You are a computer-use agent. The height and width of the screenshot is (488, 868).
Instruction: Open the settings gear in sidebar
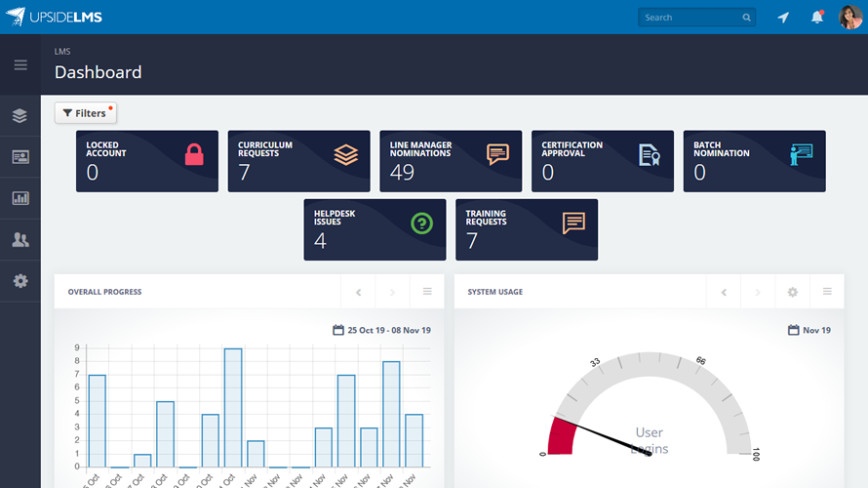pyautogui.click(x=20, y=281)
